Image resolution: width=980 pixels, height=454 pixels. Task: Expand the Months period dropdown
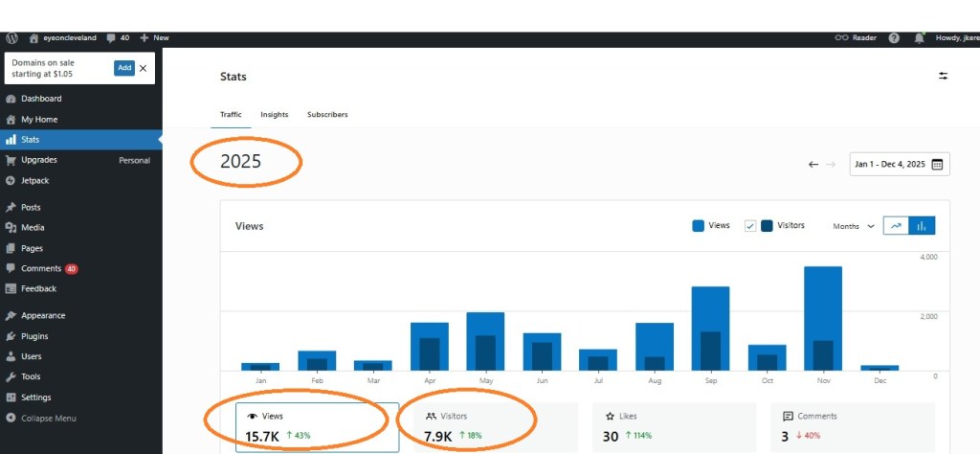coord(854,226)
